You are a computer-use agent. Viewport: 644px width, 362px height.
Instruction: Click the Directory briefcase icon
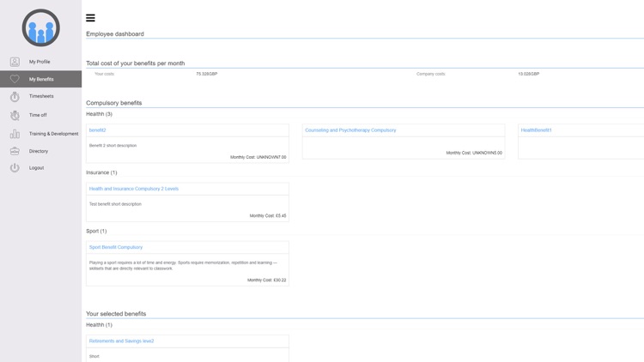point(15,151)
